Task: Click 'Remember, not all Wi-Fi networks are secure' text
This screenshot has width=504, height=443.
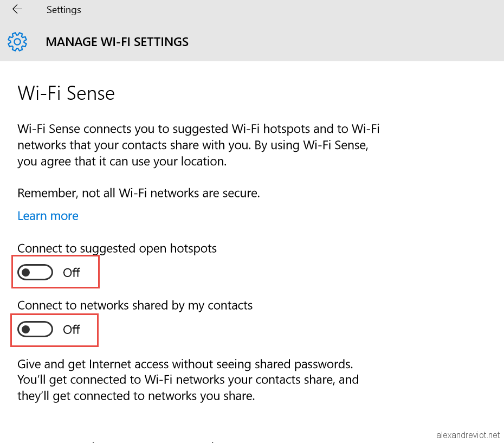Action: 139,193
